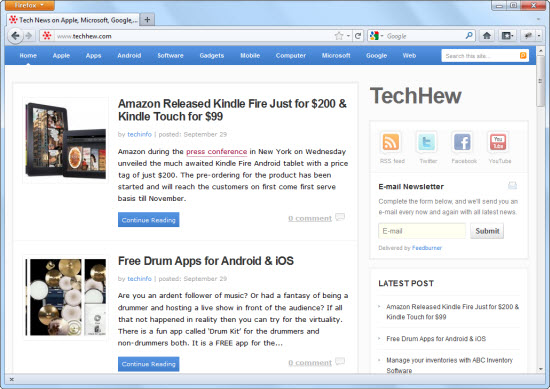Open the Software category
Screen dimensions: 550x389
click(170, 55)
